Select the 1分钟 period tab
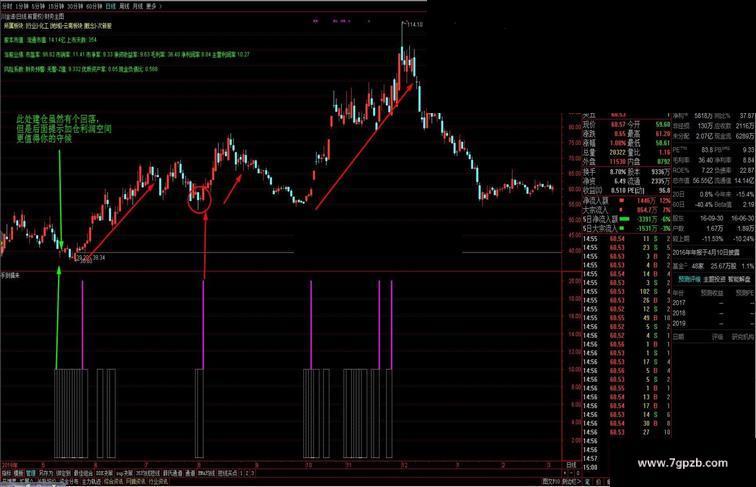 point(22,6)
